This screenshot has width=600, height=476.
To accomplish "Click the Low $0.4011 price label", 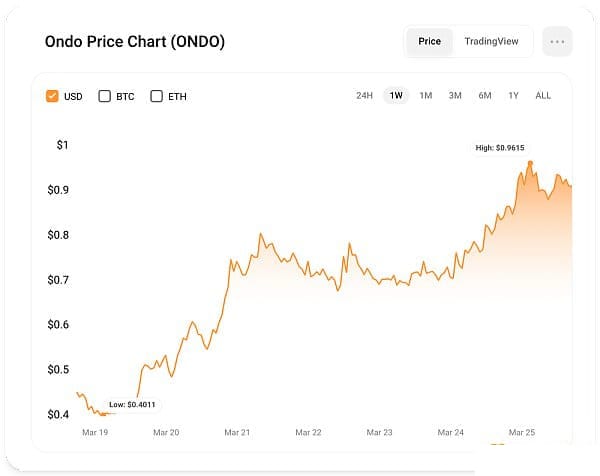I will (132, 404).
